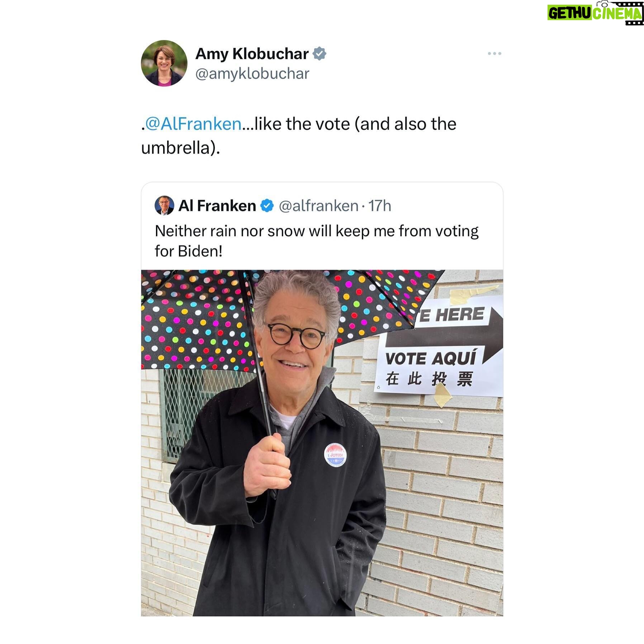Viewport: 644px width, 644px height.
Task: Click the @AlFranken mention link
Action: [193, 124]
